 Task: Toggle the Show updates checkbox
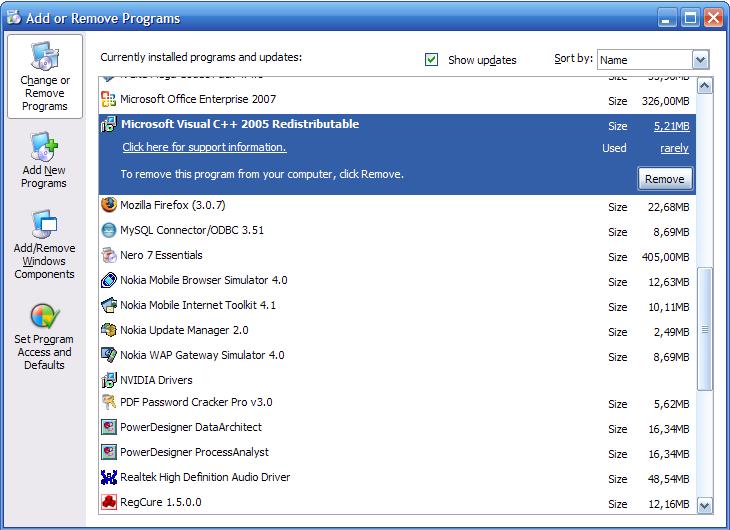tap(432, 60)
